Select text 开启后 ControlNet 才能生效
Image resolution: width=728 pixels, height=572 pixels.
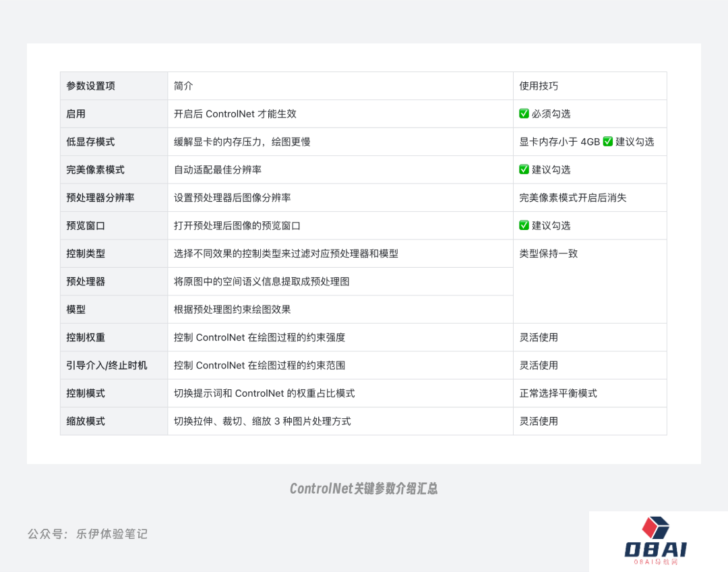pyautogui.click(x=235, y=114)
